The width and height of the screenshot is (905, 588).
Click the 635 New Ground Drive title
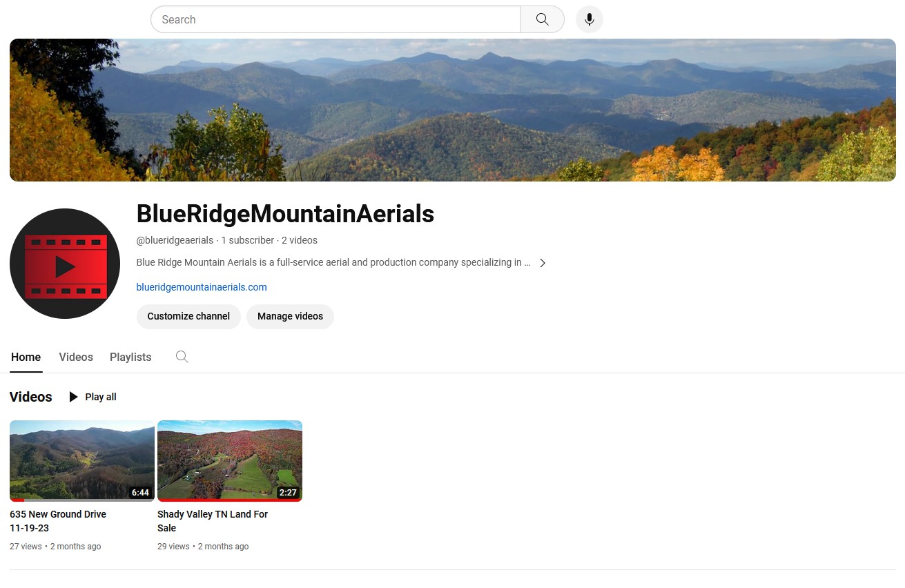click(x=58, y=521)
